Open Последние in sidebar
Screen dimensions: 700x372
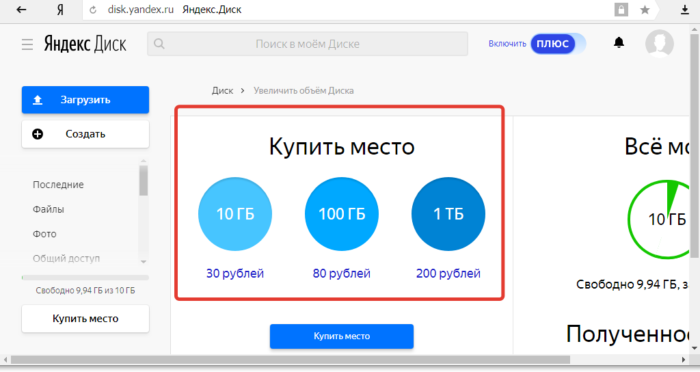coord(58,184)
